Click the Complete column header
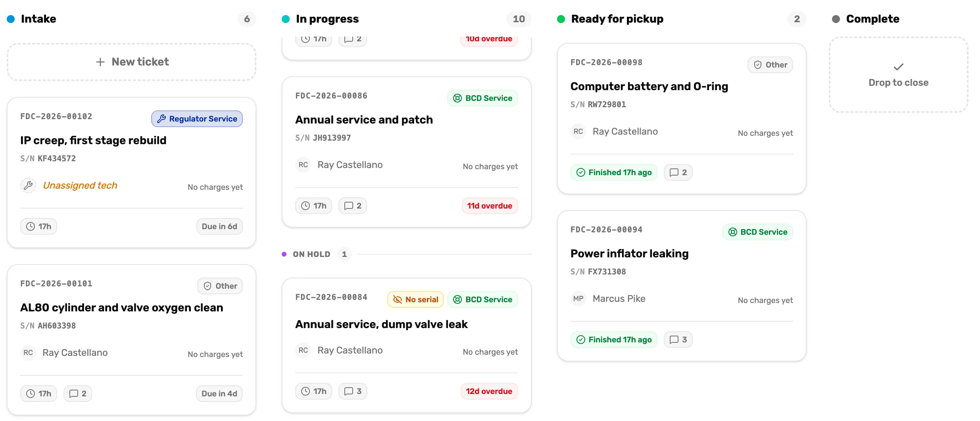The height and width of the screenshot is (421, 980). [x=872, y=19]
